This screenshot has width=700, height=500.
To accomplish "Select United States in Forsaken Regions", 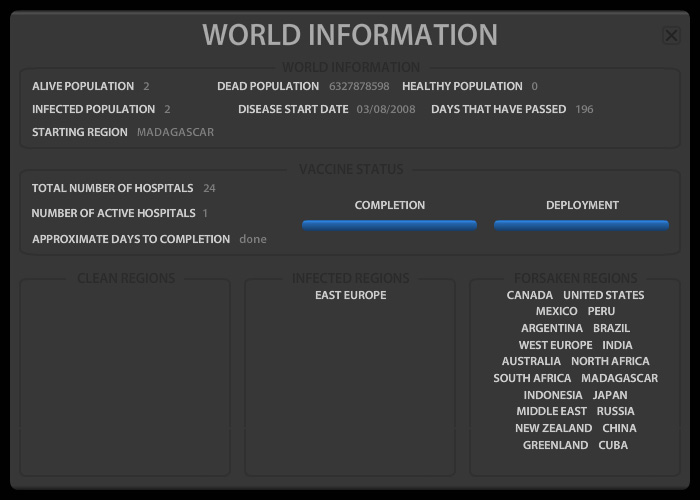I will pos(604,295).
